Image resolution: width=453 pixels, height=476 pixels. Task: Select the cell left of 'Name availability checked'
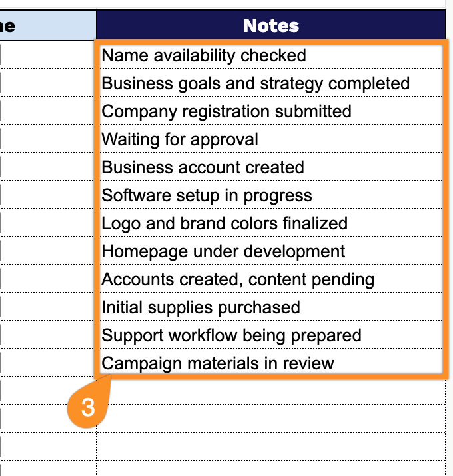click(48, 55)
